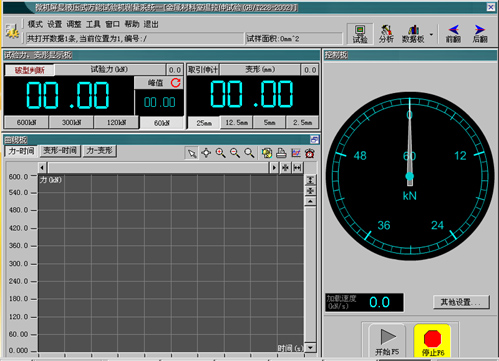Select the crosshair pan tool
Image resolution: width=499 pixels, height=361 pixels.
(x=206, y=153)
